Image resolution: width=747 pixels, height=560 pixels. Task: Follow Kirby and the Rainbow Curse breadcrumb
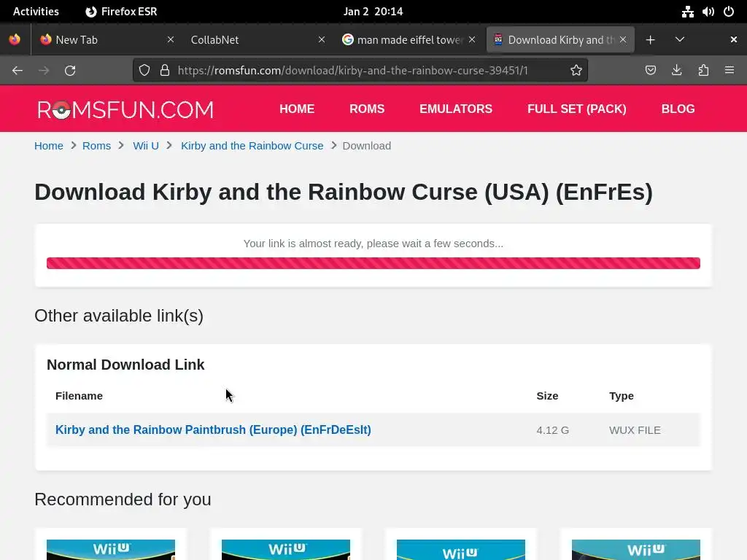point(252,146)
